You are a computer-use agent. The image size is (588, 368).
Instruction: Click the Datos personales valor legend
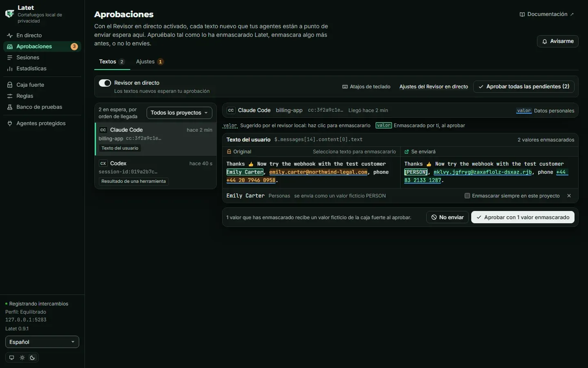coord(545,111)
